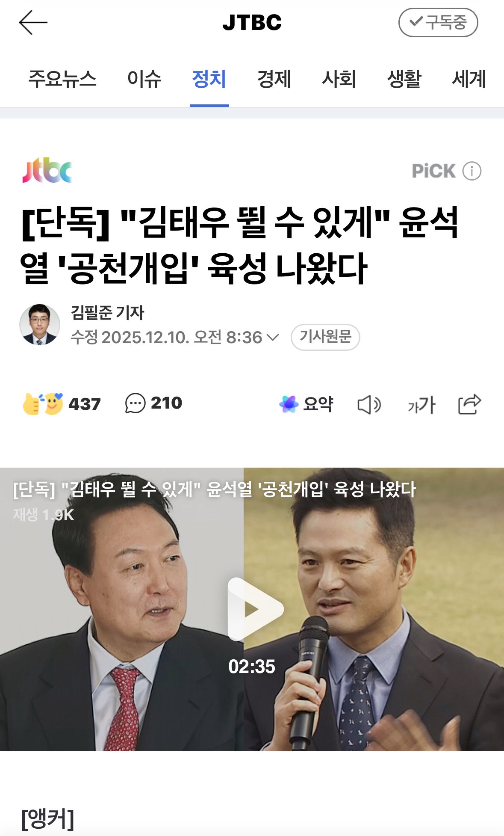Open the 기사원문 original article link
504x836 pixels.
click(x=325, y=337)
